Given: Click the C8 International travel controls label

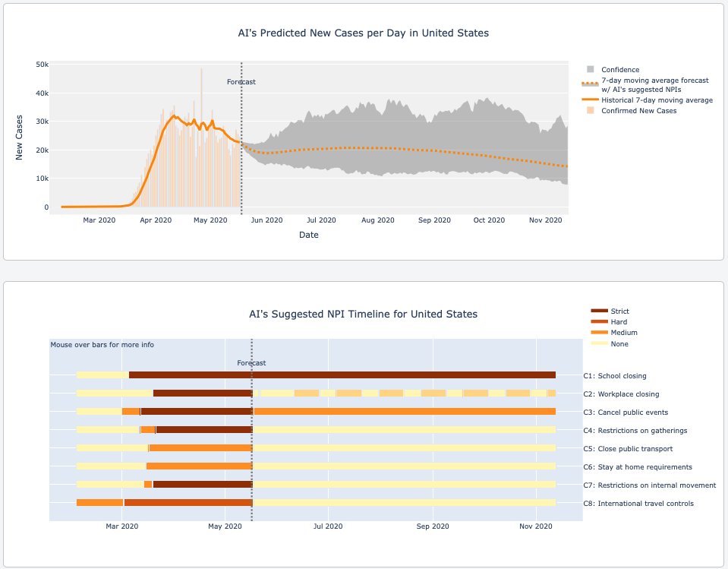Looking at the screenshot, I should coord(638,504).
